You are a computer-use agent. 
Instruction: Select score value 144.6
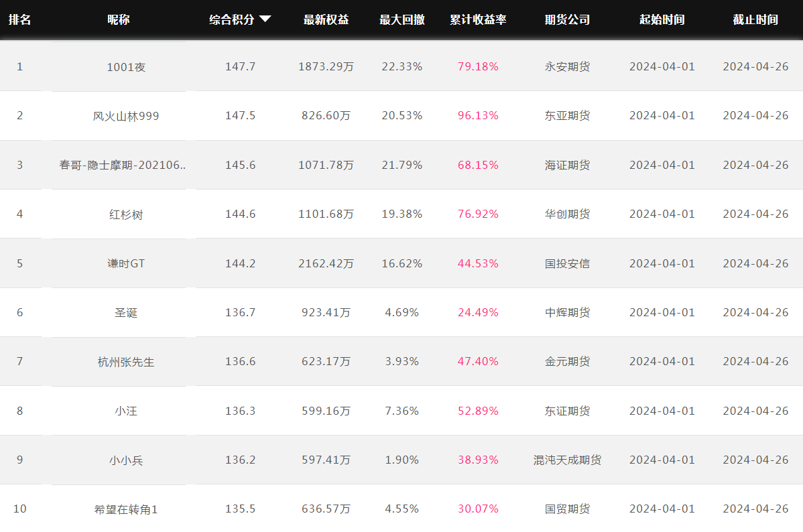[240, 214]
